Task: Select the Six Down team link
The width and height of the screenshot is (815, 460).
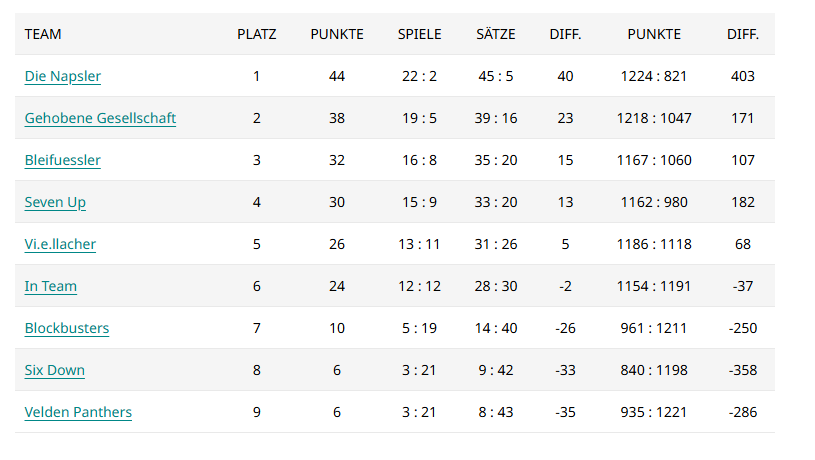Action: 55,371
